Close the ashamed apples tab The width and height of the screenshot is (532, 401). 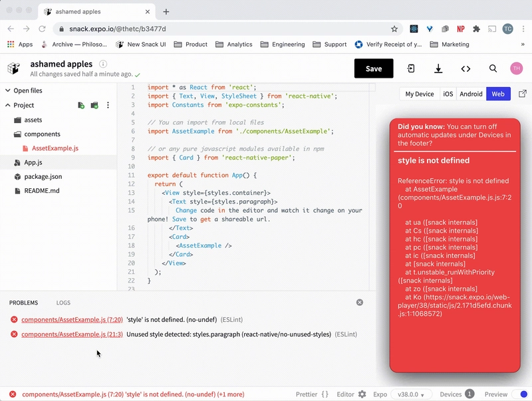pyautogui.click(x=147, y=11)
